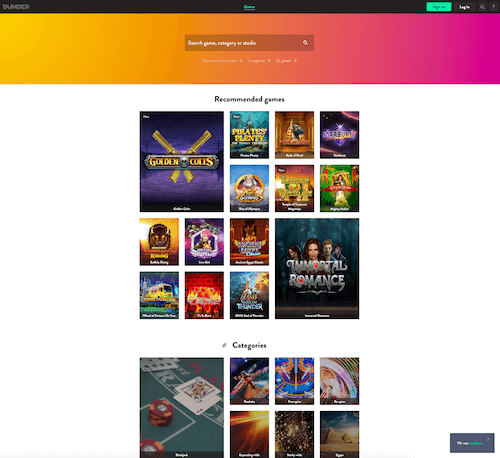Focus the game search input field
The width and height of the screenshot is (500, 458).
(243, 43)
